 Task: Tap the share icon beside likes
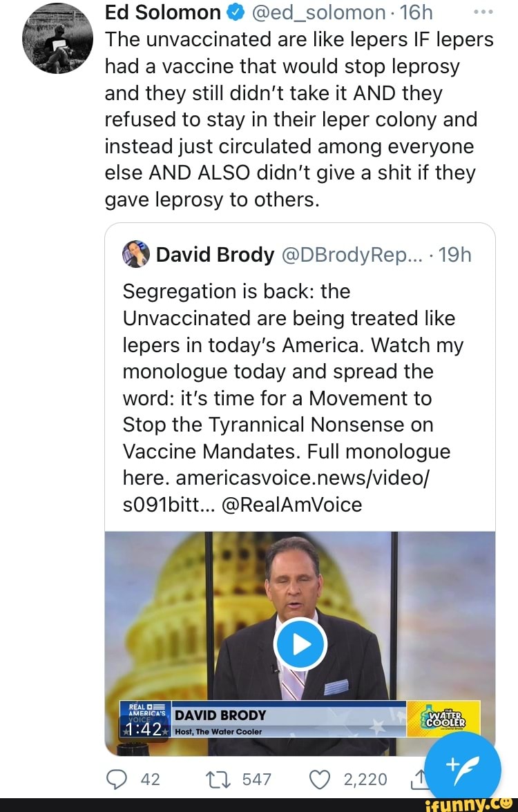tap(414, 780)
